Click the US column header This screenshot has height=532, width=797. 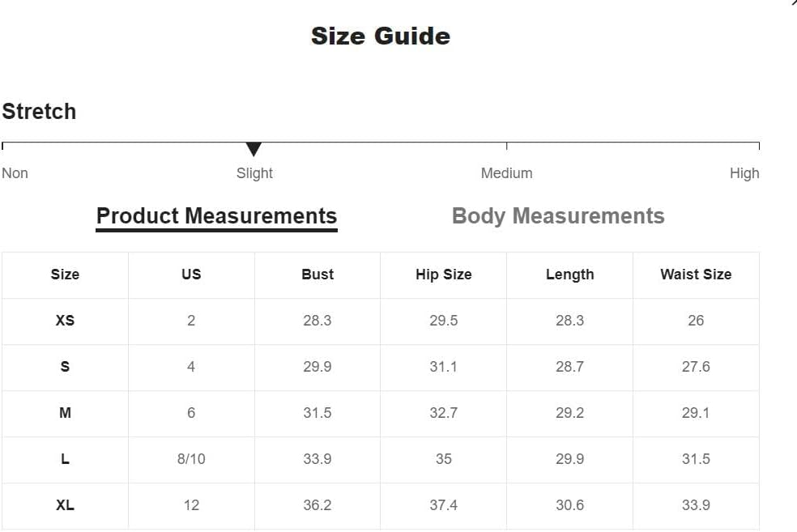click(x=191, y=275)
